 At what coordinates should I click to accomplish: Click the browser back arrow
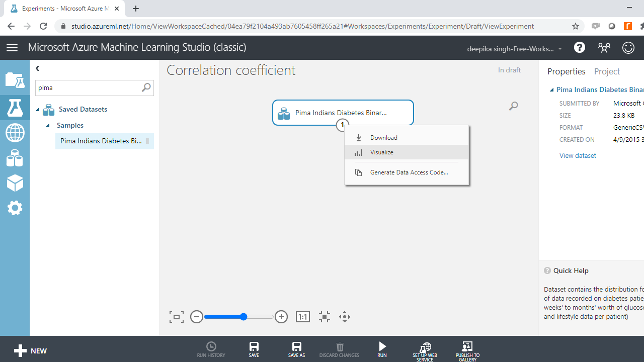click(11, 26)
